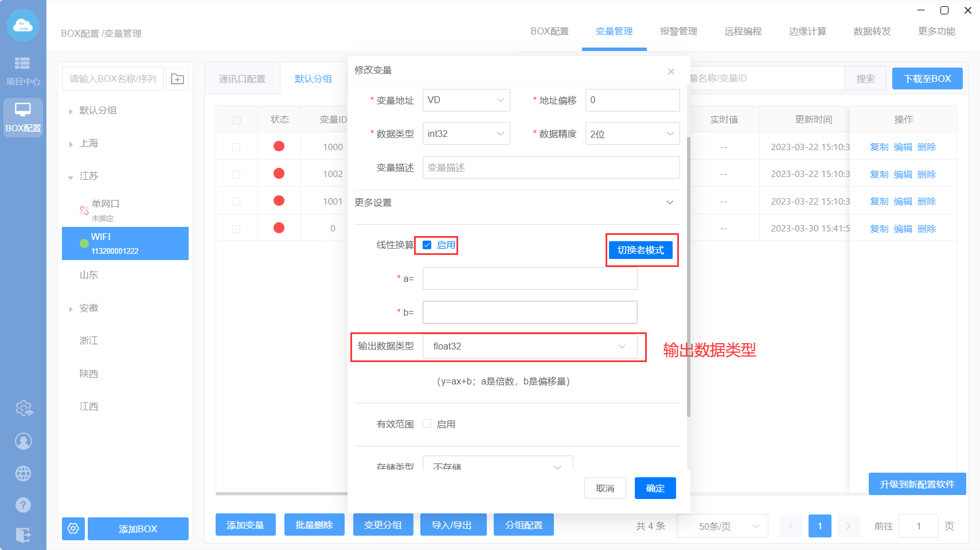Click the 切换老模式 button
Screen dimensions: 980x550
tap(641, 250)
